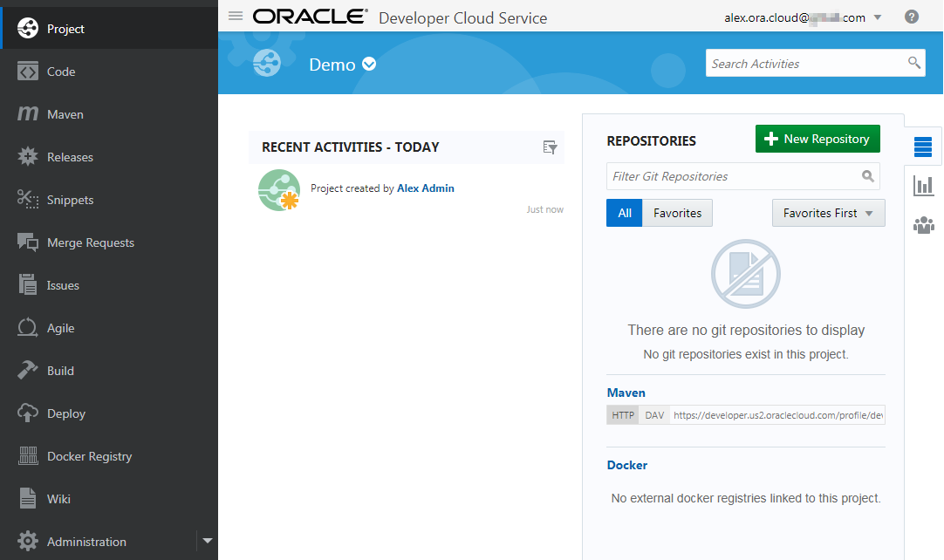Open Merge Requests in the sidebar
The image size is (944, 560).
coord(90,242)
